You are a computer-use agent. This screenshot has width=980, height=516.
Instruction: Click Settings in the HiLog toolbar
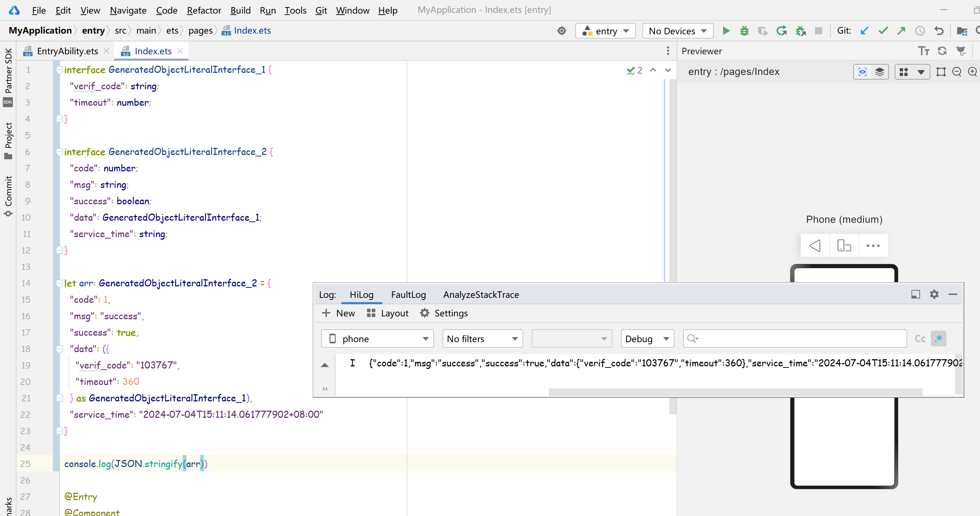pyautogui.click(x=444, y=313)
